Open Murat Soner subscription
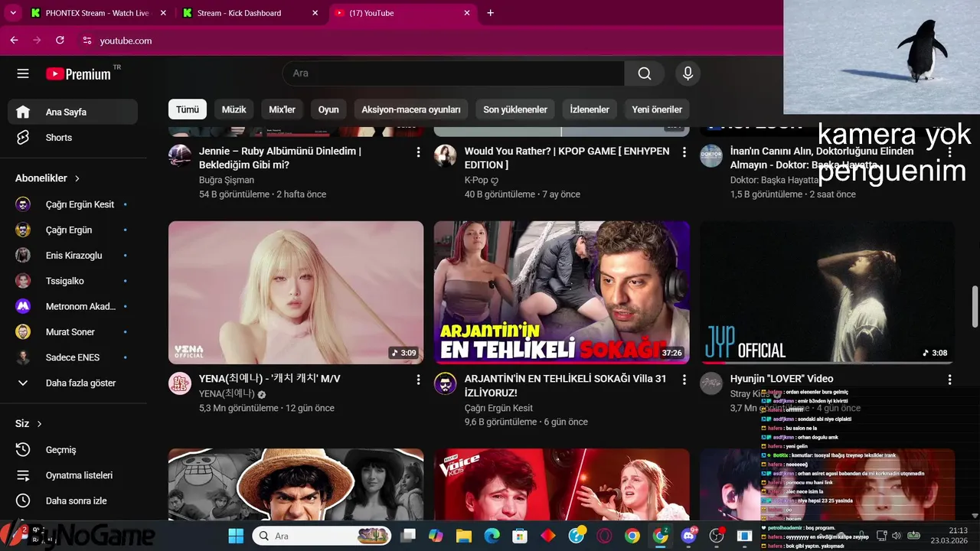The height and width of the screenshot is (551, 980). (x=73, y=332)
